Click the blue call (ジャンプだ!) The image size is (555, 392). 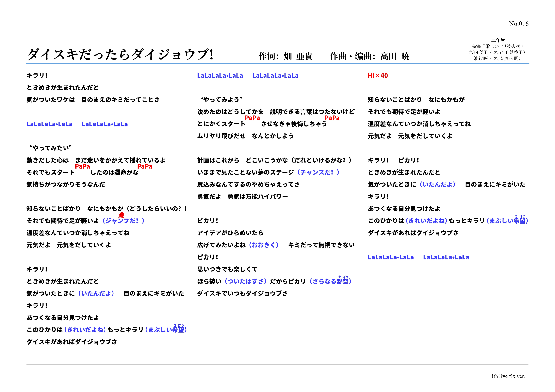(123, 221)
